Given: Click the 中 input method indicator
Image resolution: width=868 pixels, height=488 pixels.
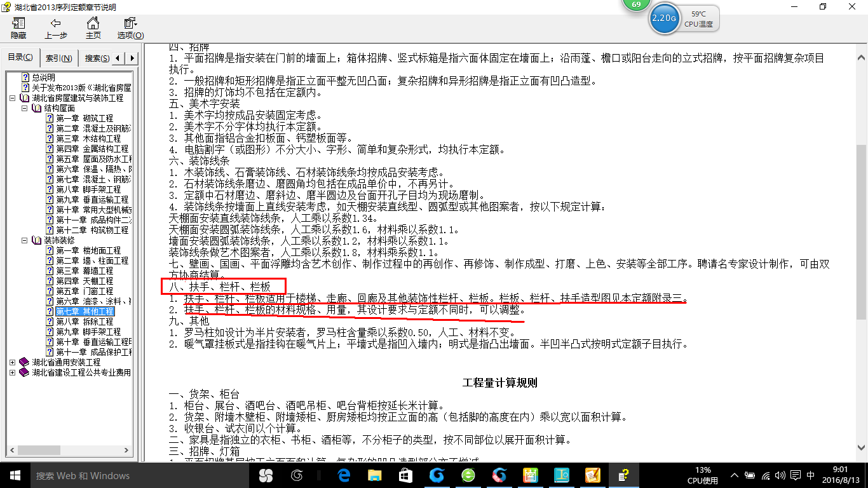Looking at the screenshot, I should [x=811, y=475].
